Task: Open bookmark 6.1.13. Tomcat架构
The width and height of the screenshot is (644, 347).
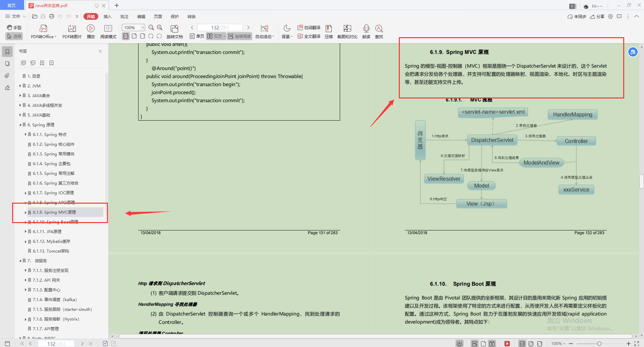Action: pos(51,251)
